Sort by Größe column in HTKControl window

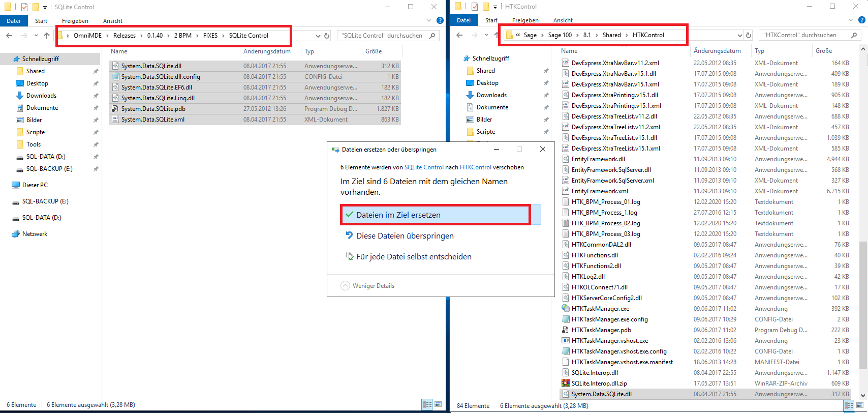(824, 51)
